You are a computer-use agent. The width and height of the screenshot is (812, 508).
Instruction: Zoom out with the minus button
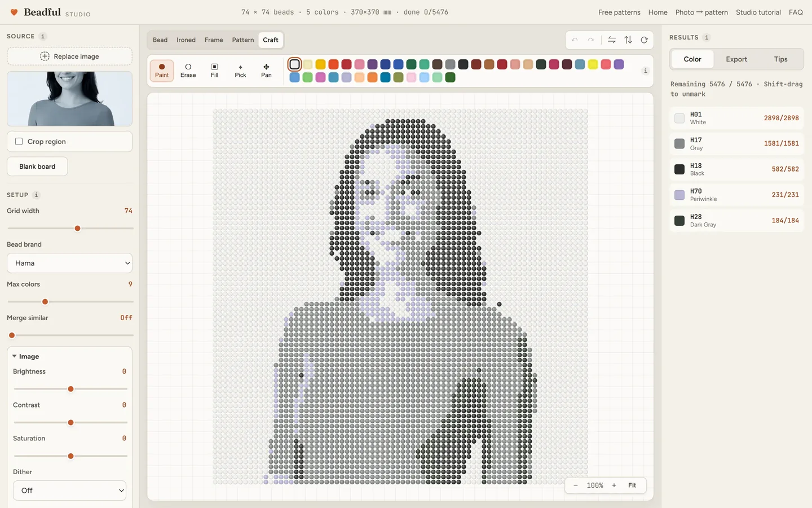pos(575,485)
